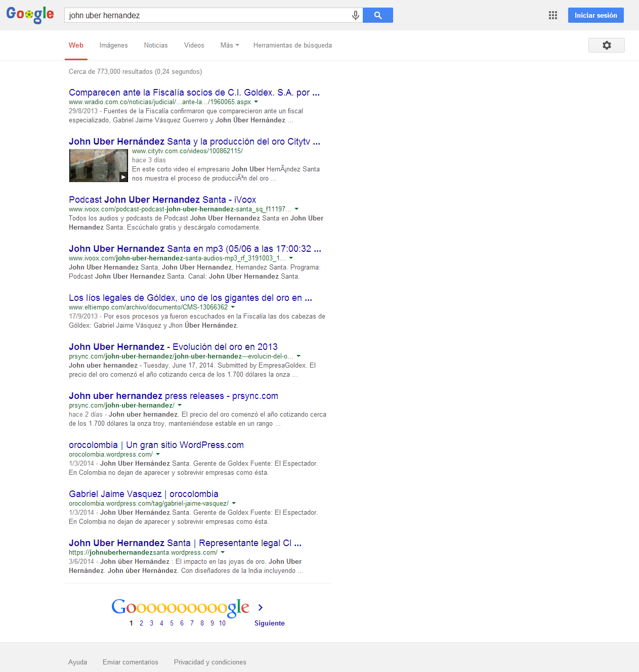Open John Uber Hernández Santa Citytv result

click(x=195, y=142)
